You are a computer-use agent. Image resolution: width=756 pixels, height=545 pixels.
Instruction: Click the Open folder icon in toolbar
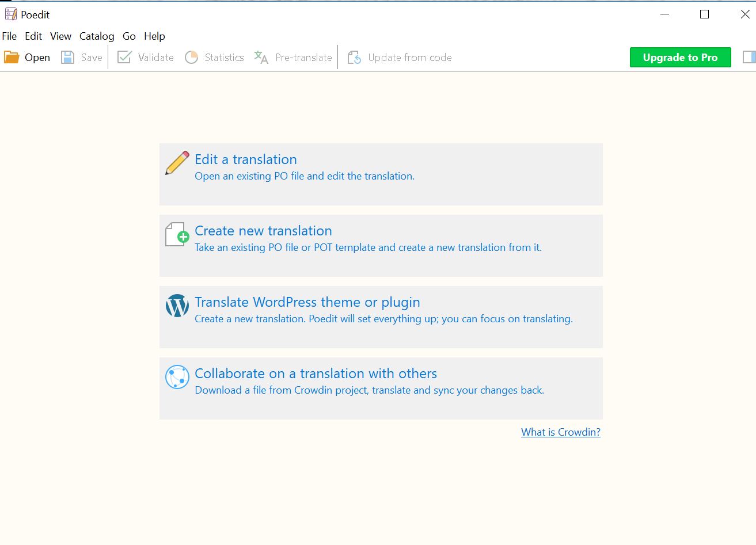click(12, 58)
